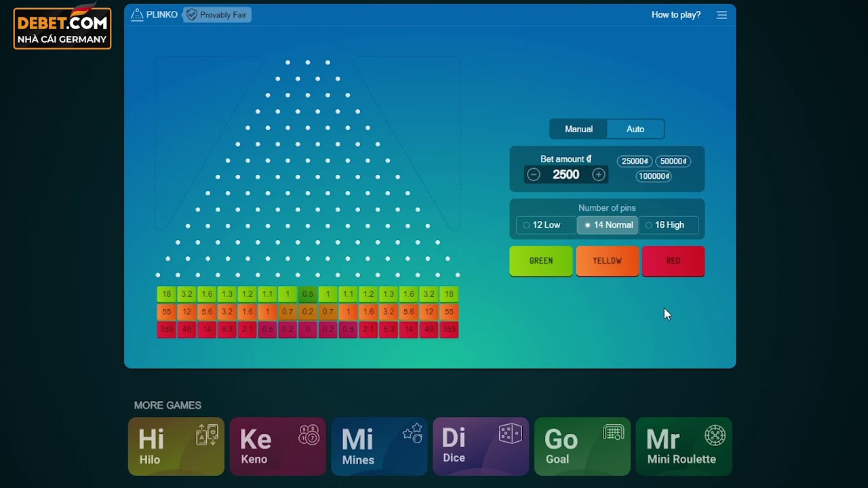Select the 16 High pins option

(x=669, y=225)
